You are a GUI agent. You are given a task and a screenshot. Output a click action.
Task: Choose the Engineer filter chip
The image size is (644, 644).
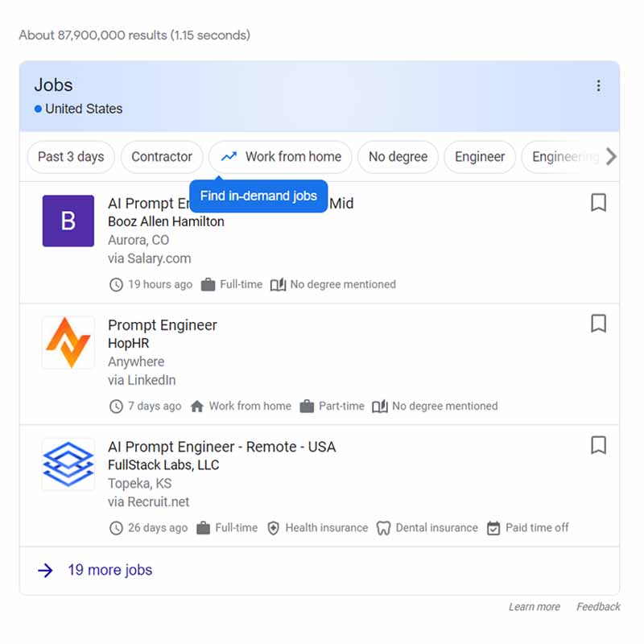pos(480,157)
